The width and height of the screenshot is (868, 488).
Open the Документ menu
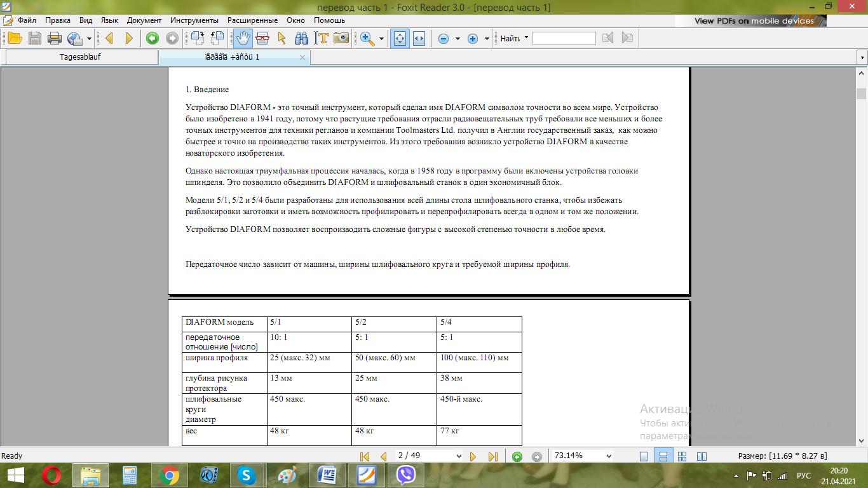[144, 20]
